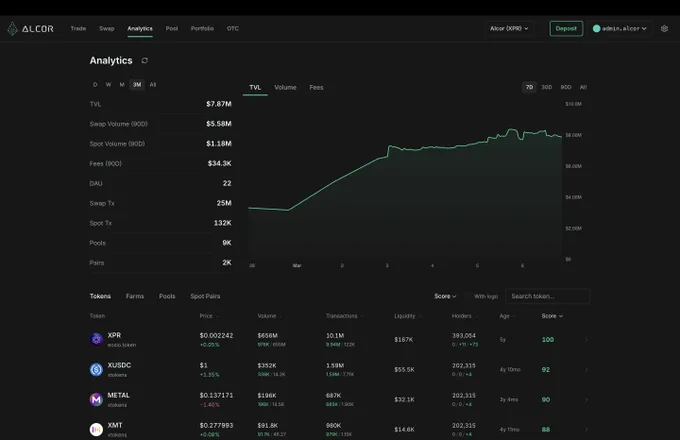Open the Score sort dropdown

pyautogui.click(x=445, y=297)
